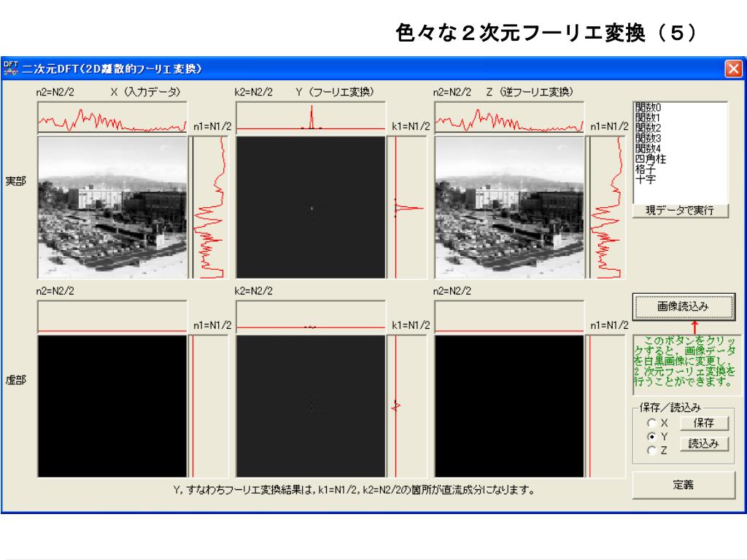747x560 pixels.
Task: Click the 現データで実行 button
Action: [x=681, y=211]
